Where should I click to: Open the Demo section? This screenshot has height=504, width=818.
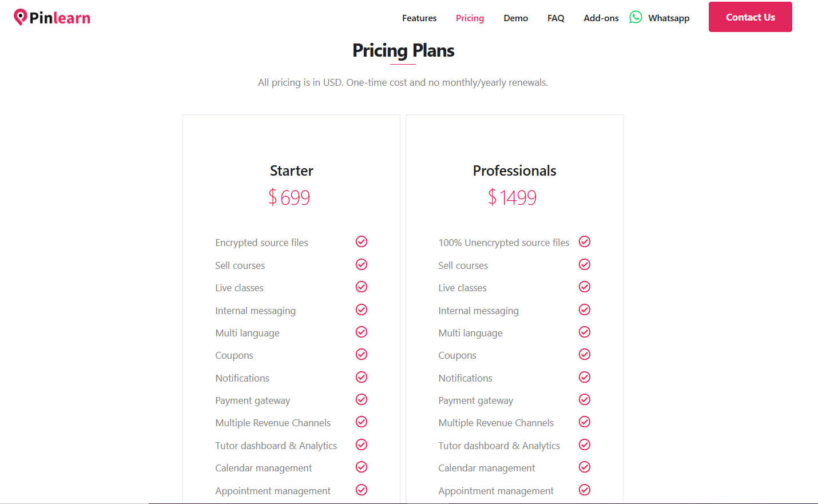[x=515, y=18]
